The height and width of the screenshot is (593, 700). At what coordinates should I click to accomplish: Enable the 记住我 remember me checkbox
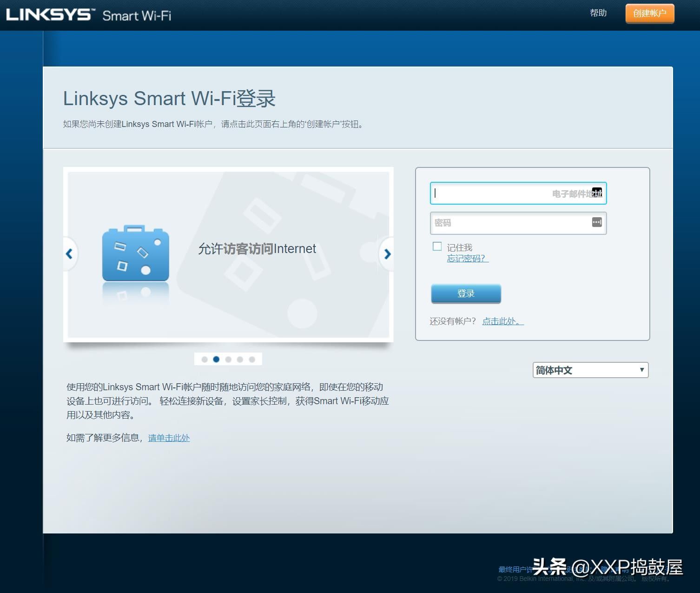click(437, 247)
